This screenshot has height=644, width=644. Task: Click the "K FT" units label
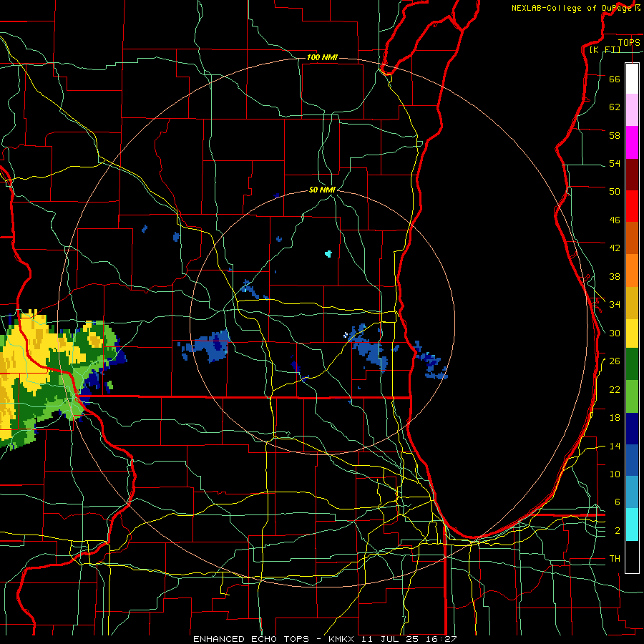pyautogui.click(x=605, y=49)
